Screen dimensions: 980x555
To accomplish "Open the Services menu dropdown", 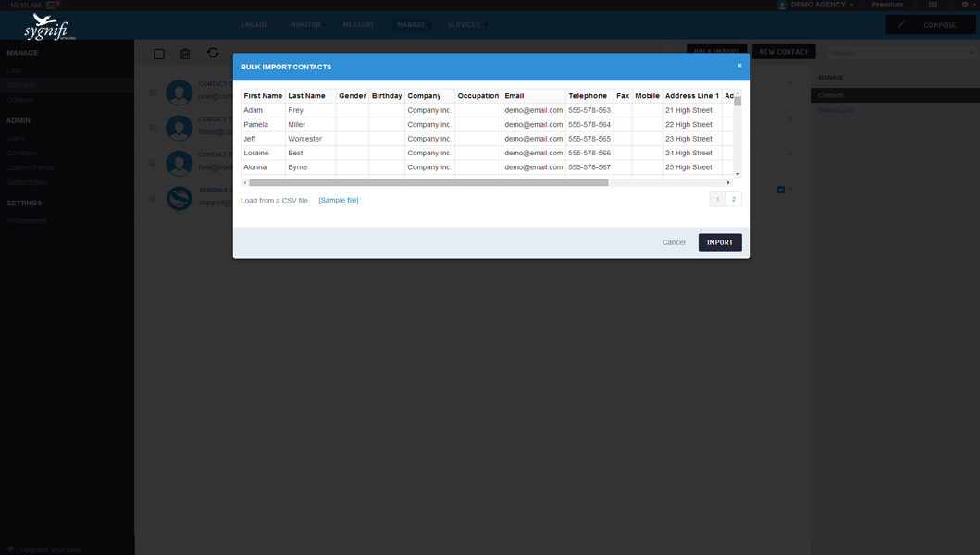I will (465, 25).
